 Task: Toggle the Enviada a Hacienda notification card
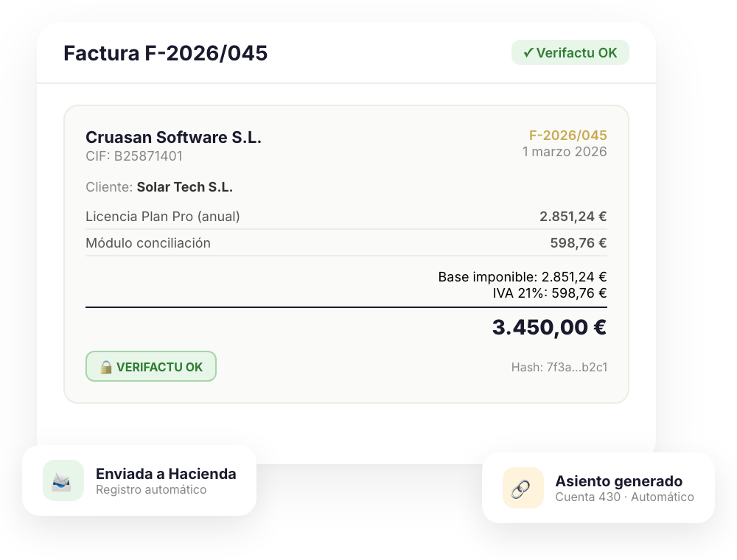[x=139, y=481]
